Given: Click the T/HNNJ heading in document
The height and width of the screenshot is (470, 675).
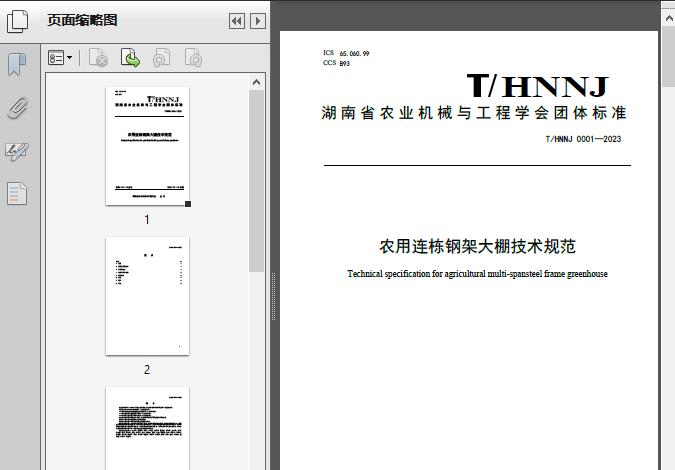Looking at the screenshot, I should click(x=538, y=86).
